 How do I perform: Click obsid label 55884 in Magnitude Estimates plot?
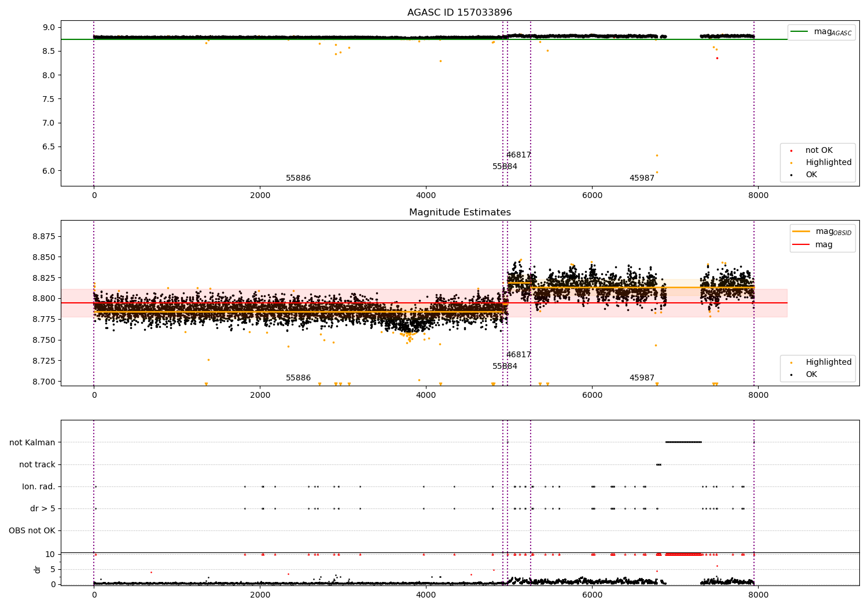tap(505, 367)
